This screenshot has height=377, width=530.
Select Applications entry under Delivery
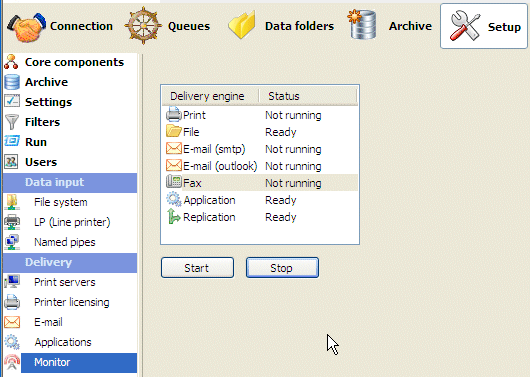[63, 342]
